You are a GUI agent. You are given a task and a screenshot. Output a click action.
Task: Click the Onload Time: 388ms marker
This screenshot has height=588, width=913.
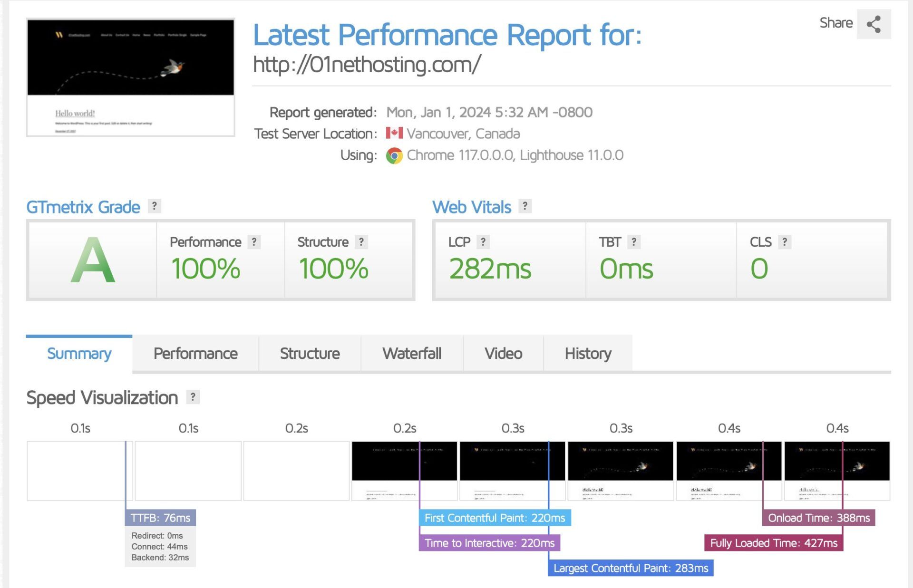coord(819,518)
